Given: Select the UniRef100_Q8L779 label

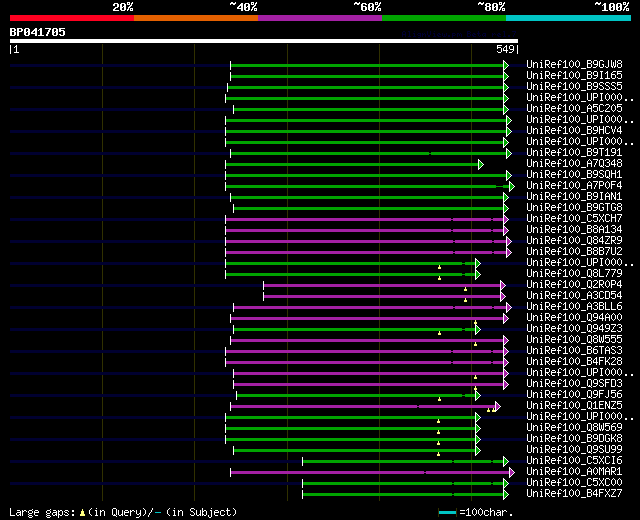Looking at the screenshot, I should point(574,273).
